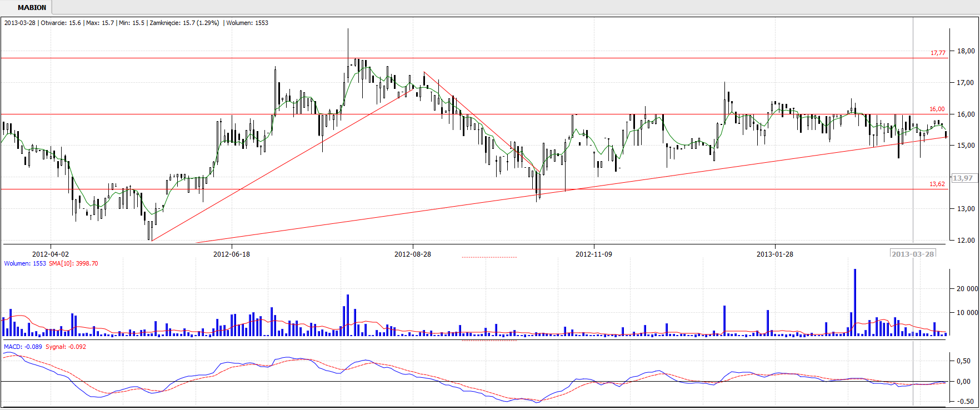Click the 17,77 resistance level label
Image resolution: width=980 pixels, height=410 pixels.
click(938, 53)
